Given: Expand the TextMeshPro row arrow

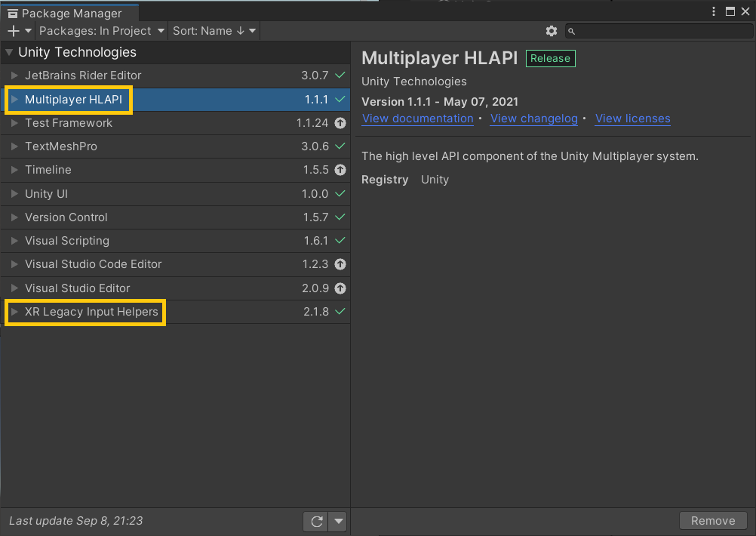Looking at the screenshot, I should point(14,146).
